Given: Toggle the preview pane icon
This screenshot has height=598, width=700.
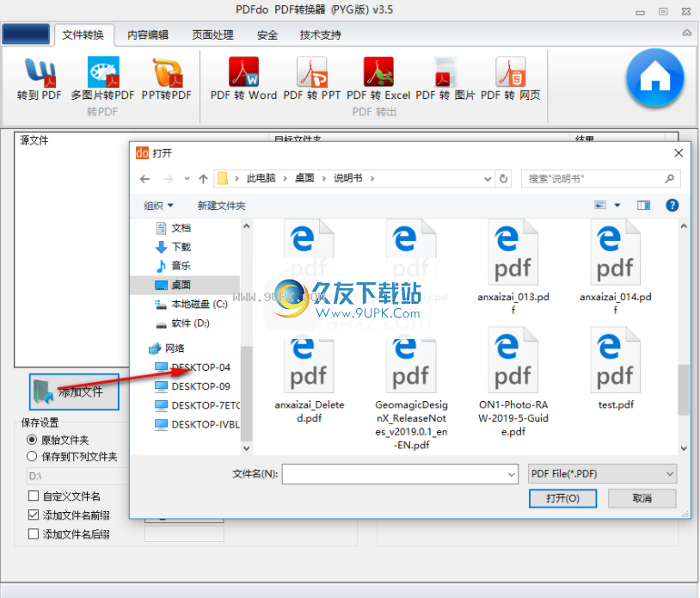Looking at the screenshot, I should (x=643, y=205).
